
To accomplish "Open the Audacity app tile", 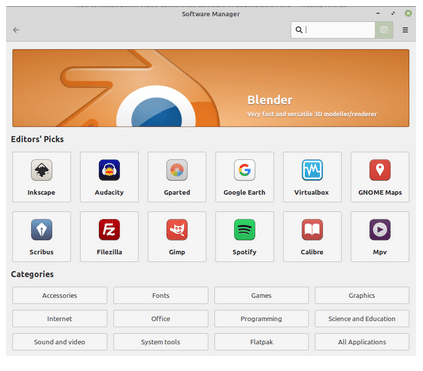I will [x=109, y=177].
